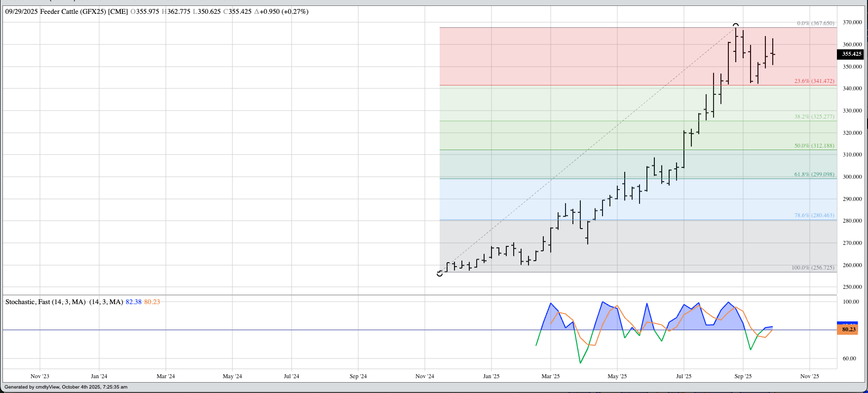Select the 38.2% (325.277) retracement label
This screenshot has height=393, width=868.
click(x=814, y=117)
